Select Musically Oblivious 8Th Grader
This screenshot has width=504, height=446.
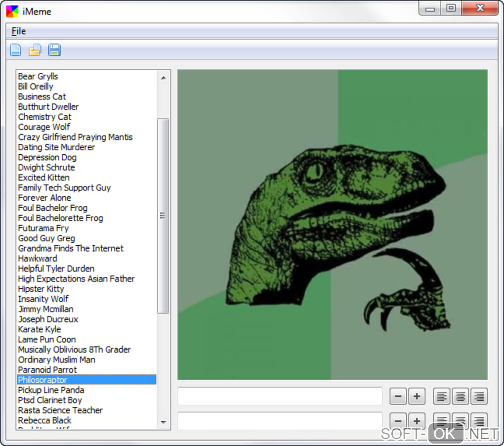[86, 350]
